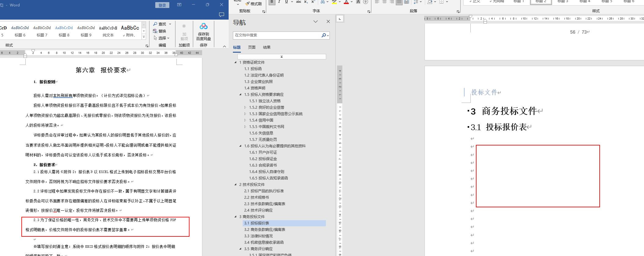Open the comments speech bubble icon

(222, 14)
